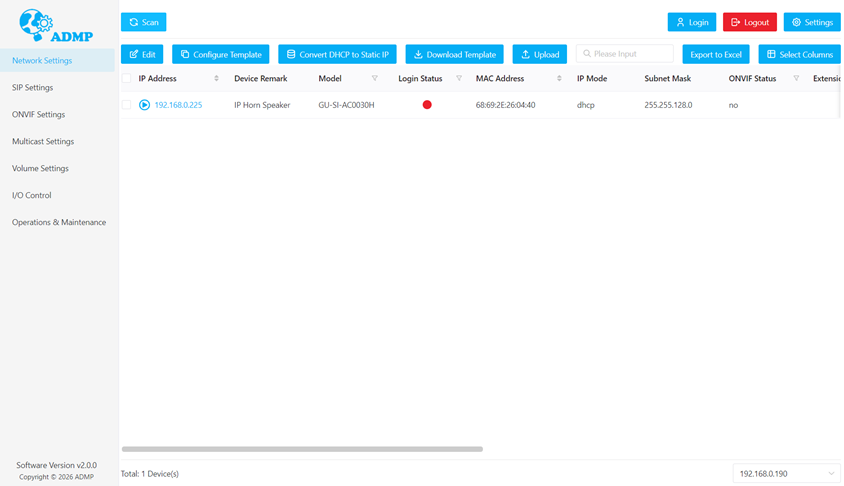The width and height of the screenshot is (844, 486).
Task: Click subnet mask 255.255.128.0
Action: click(669, 105)
